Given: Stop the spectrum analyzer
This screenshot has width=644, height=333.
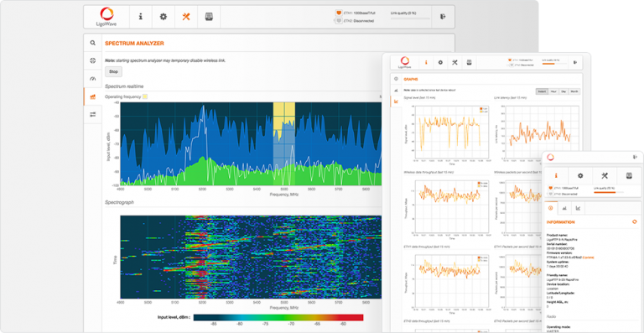Looking at the screenshot, I should pyautogui.click(x=113, y=72).
